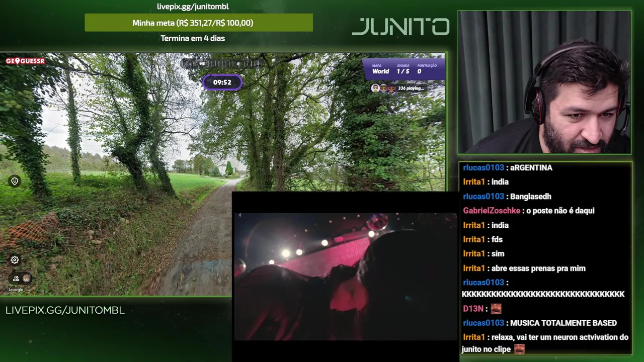Click chat message sim
This screenshot has width=644, height=362.
[498, 254]
